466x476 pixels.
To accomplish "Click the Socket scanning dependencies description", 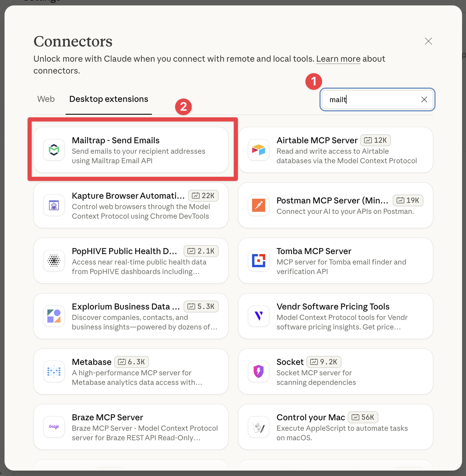I will 316,378.
